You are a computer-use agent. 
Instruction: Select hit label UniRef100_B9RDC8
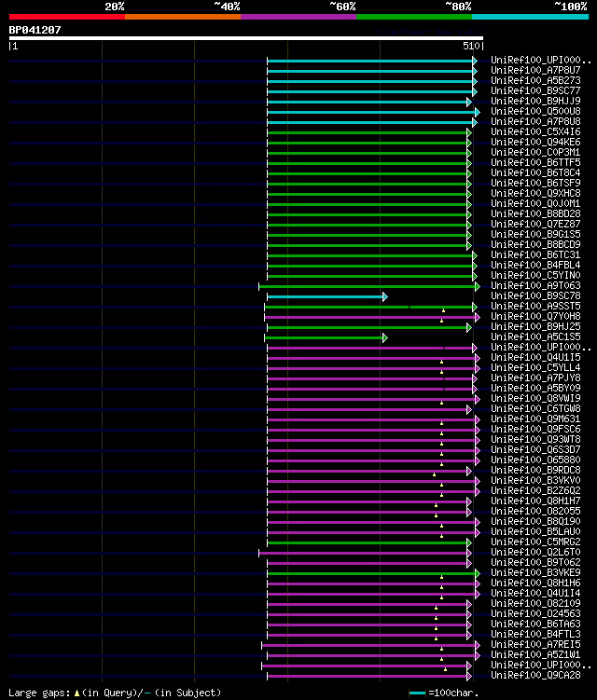pyautogui.click(x=535, y=471)
